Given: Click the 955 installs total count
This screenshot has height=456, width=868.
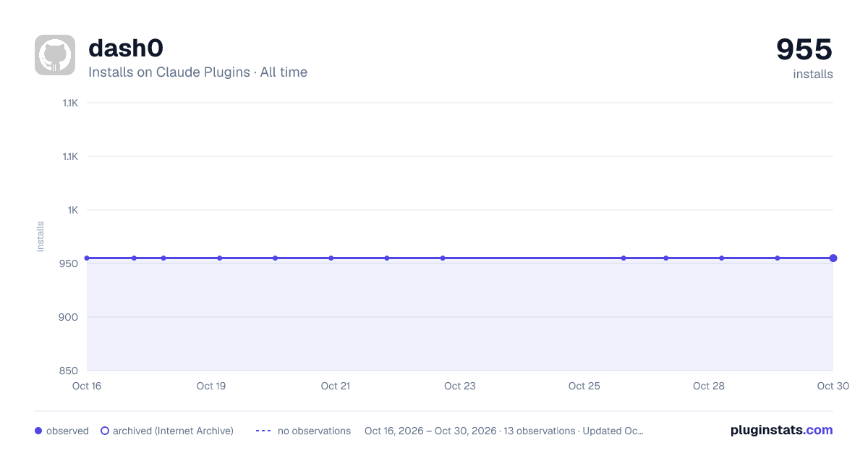Looking at the screenshot, I should [x=804, y=49].
